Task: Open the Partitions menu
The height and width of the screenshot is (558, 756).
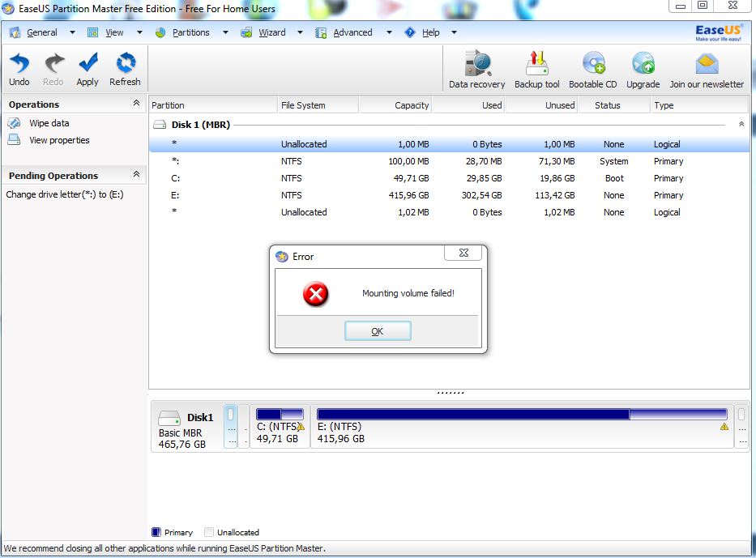Action: (190, 32)
